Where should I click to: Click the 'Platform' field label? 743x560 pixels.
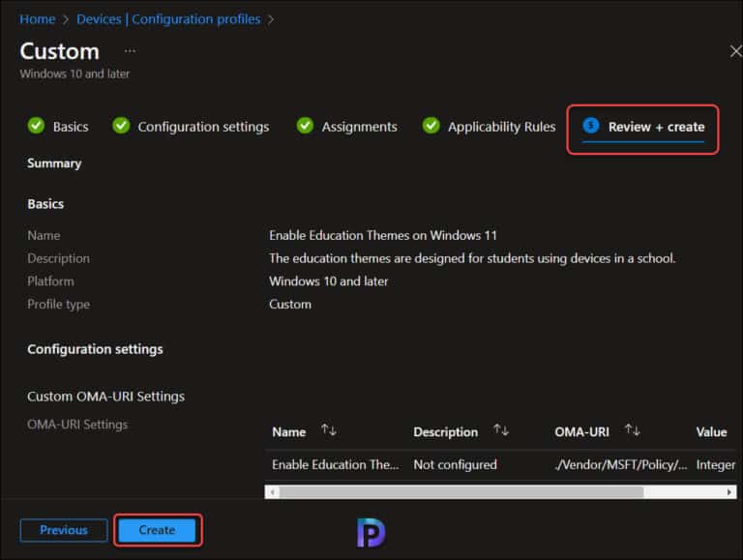(50, 281)
